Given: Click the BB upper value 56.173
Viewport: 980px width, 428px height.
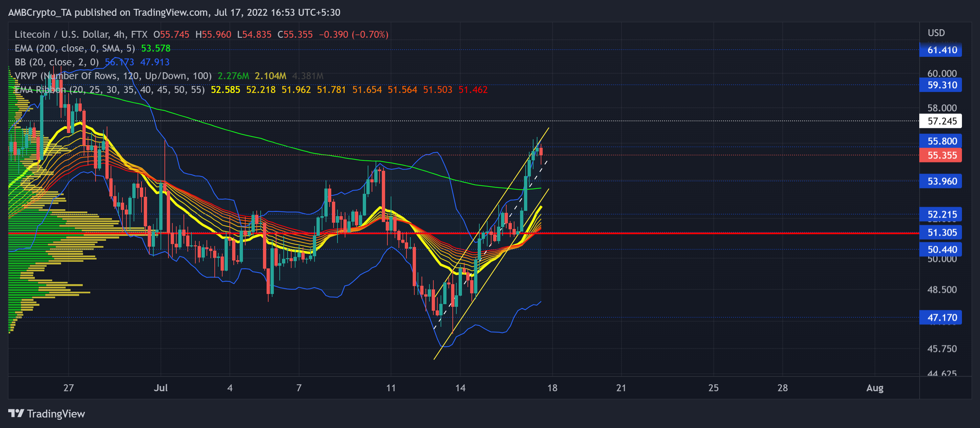Looking at the screenshot, I should tap(120, 62).
